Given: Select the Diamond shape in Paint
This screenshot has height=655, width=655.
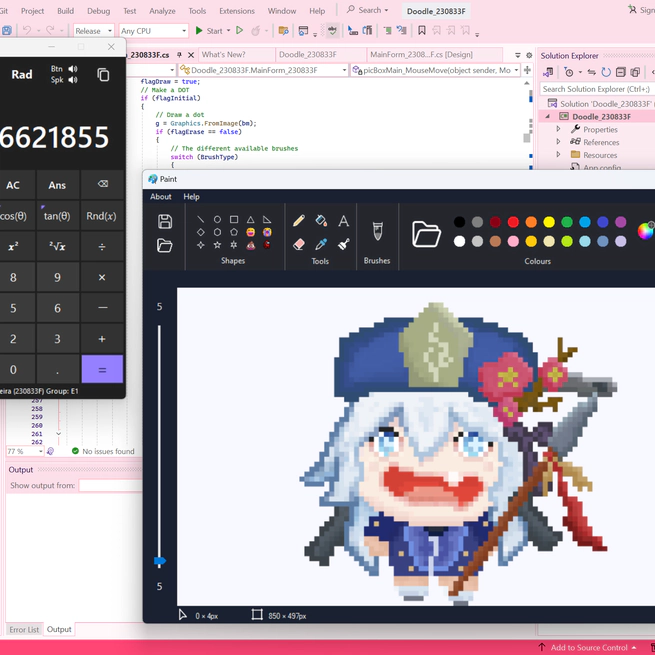Looking at the screenshot, I should 201,232.
